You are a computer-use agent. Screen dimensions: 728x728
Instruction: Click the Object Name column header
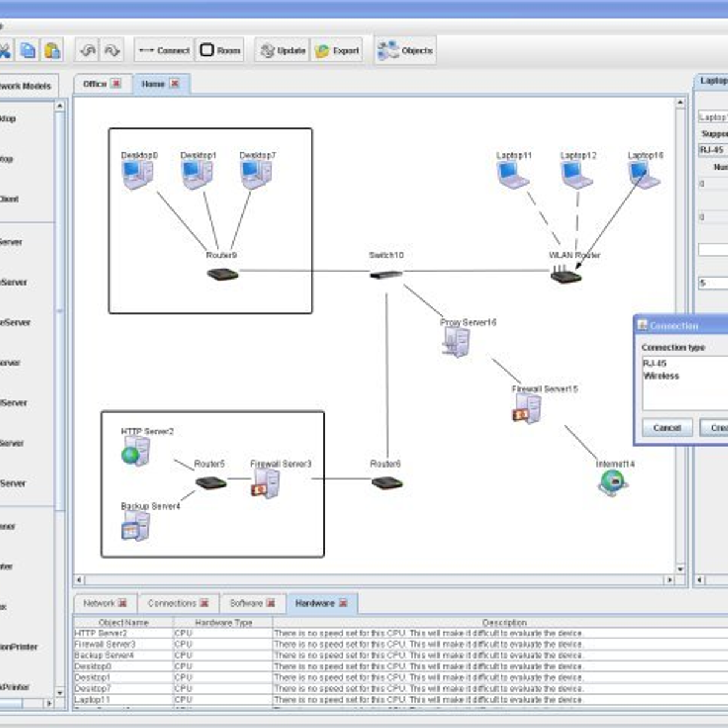(x=123, y=622)
